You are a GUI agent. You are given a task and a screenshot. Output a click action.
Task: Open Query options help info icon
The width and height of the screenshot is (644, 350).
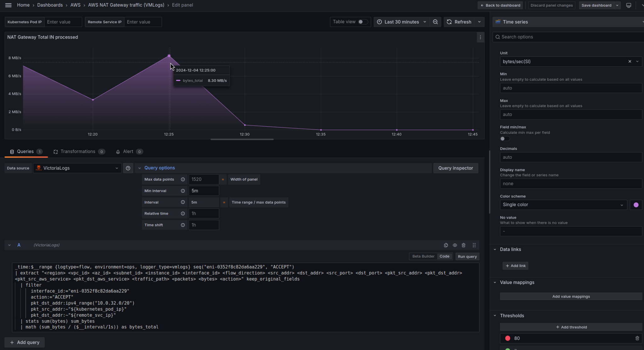point(128,168)
